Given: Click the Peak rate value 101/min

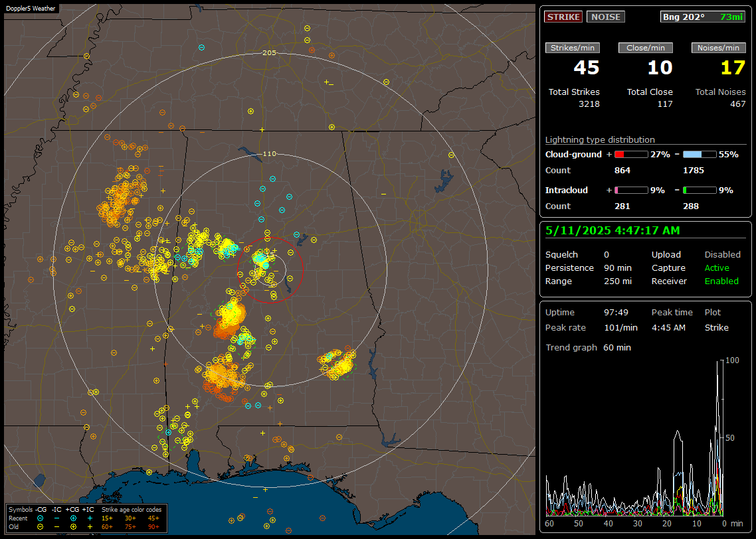Looking at the screenshot, I should [621, 328].
